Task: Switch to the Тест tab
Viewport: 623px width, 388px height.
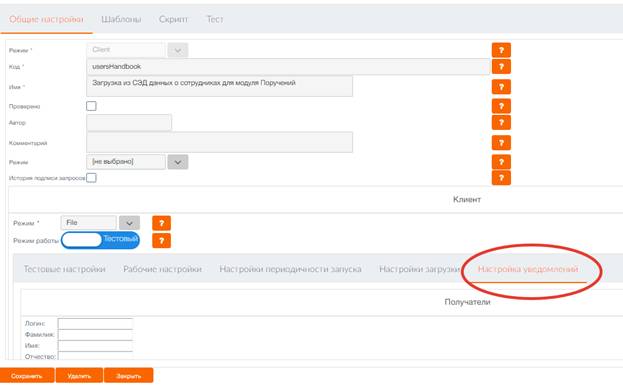Action: coord(215,19)
